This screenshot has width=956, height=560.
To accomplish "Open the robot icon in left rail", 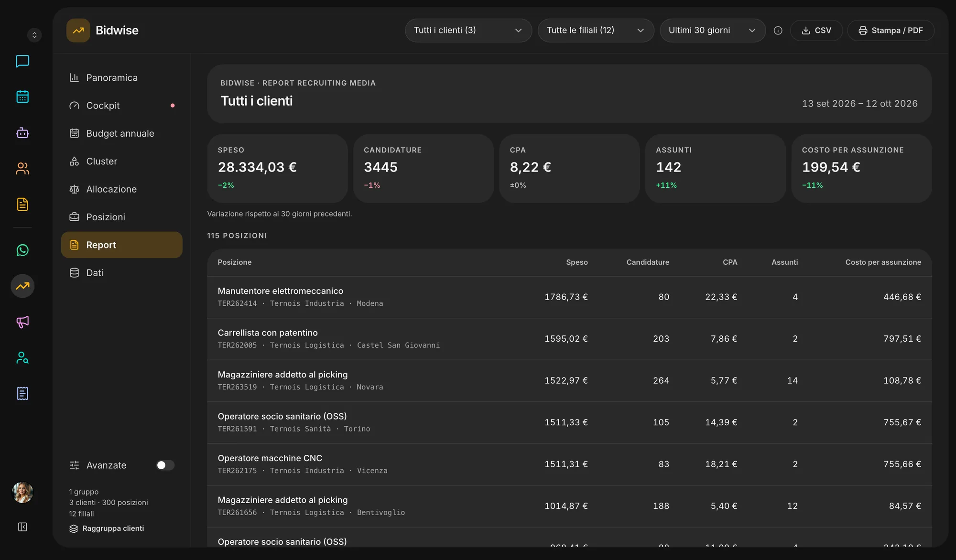I will tap(22, 132).
